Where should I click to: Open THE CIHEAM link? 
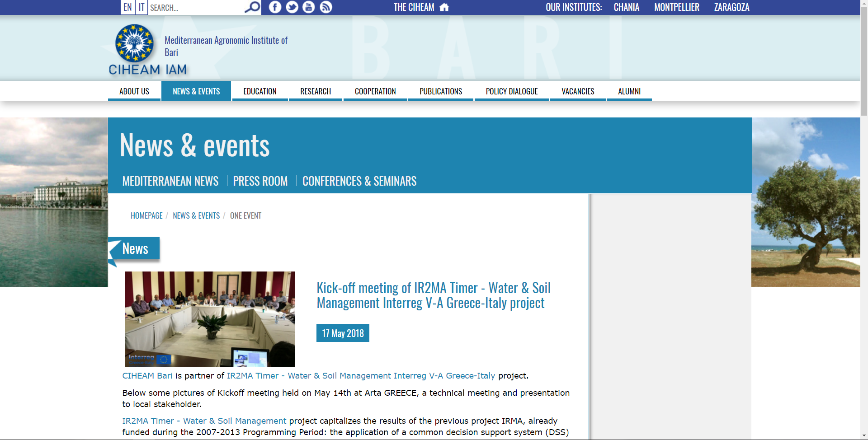coord(414,7)
